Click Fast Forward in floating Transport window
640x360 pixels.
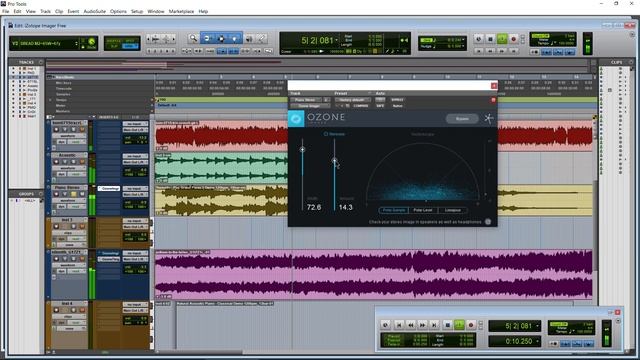pos(422,325)
